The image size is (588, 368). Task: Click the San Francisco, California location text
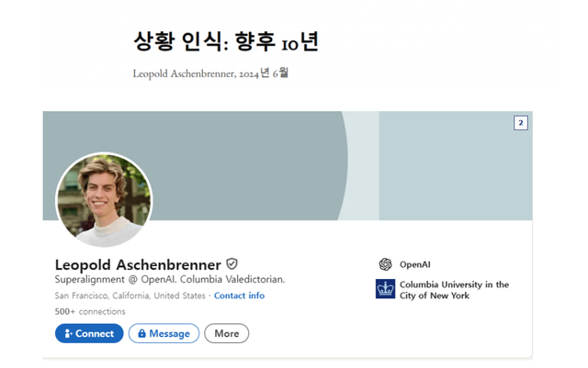(x=130, y=296)
